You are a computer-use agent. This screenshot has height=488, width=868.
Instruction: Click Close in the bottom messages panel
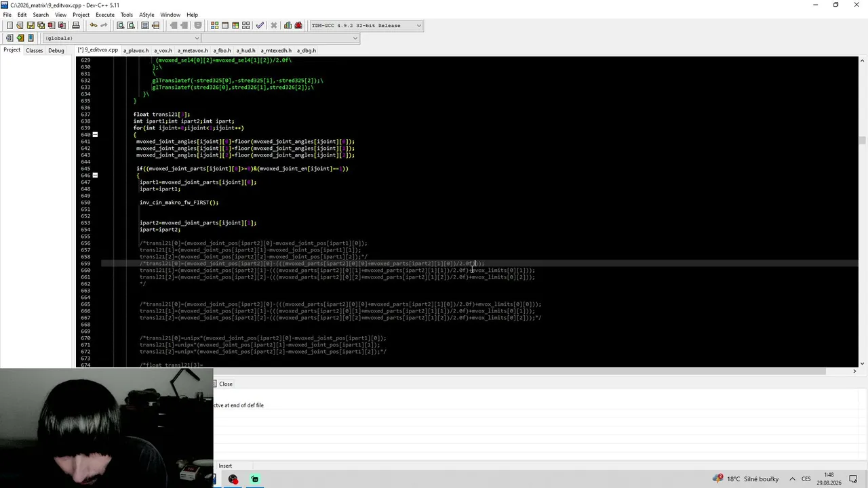(x=226, y=384)
